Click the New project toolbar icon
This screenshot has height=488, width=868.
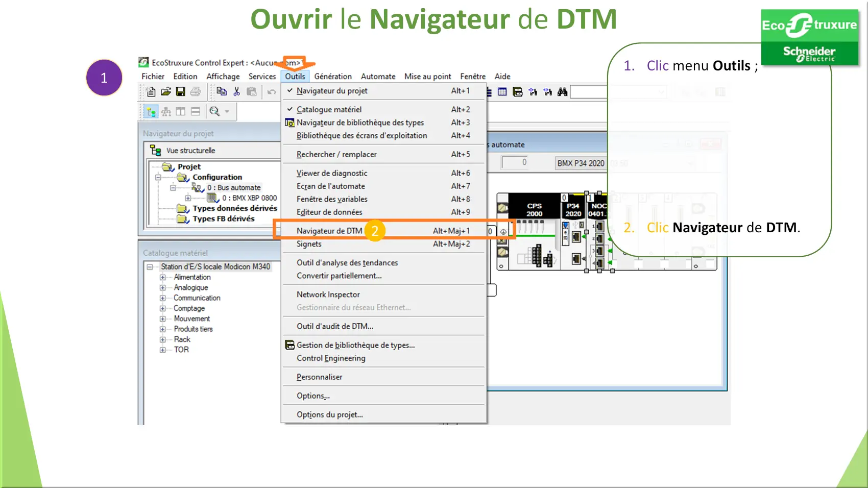[151, 92]
